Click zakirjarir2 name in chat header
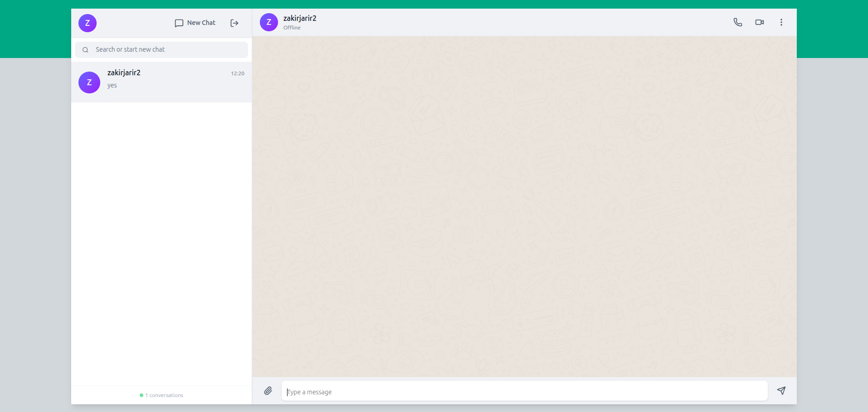The width and height of the screenshot is (868, 412). coord(299,18)
